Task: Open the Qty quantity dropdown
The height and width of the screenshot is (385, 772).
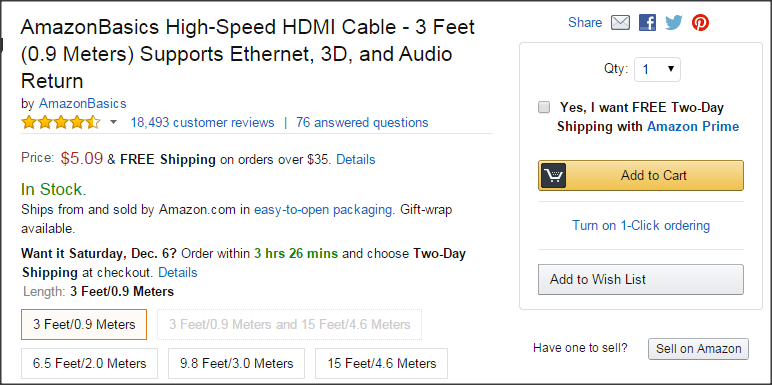Action: [x=657, y=69]
